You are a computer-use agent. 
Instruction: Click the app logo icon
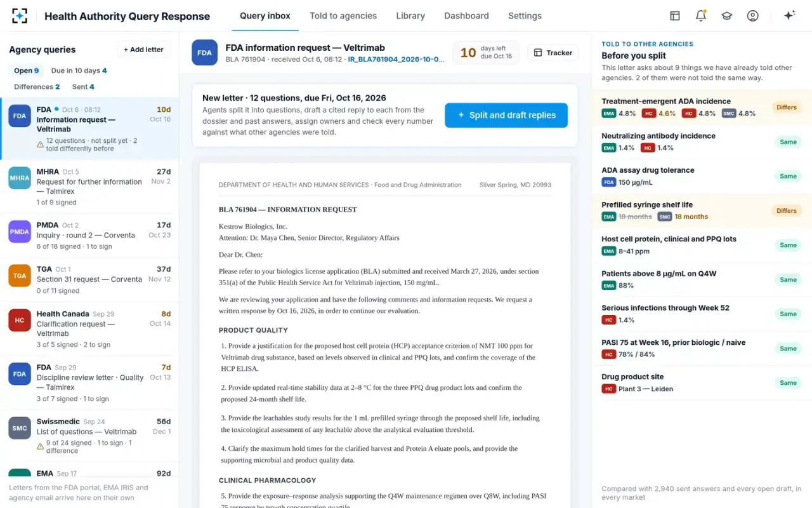coord(20,16)
